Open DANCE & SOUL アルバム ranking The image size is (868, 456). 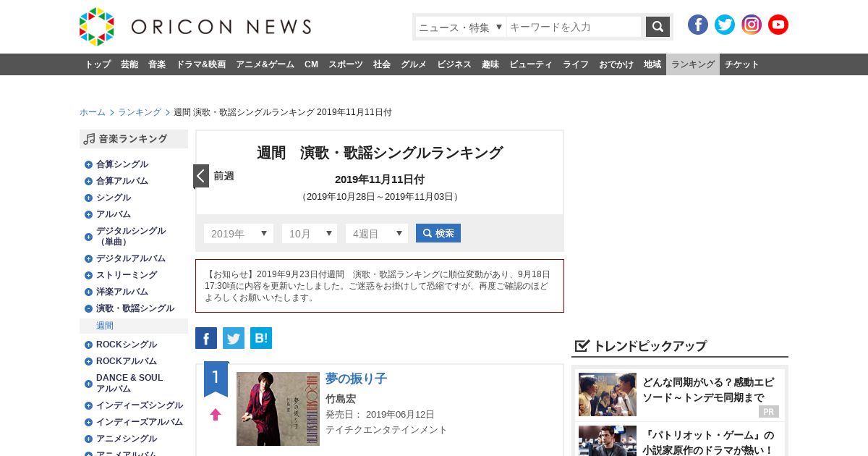tap(129, 383)
